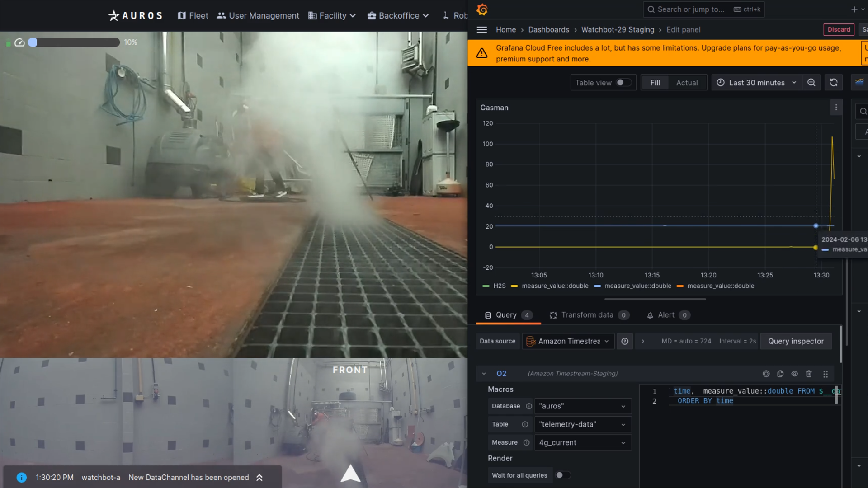Enable Wait for all queries toggle

(562, 475)
